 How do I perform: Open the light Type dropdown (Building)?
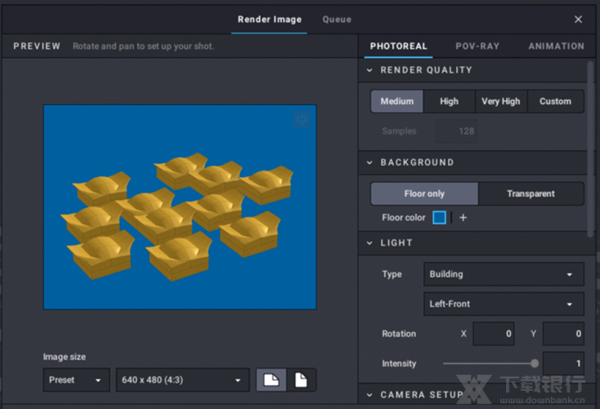point(503,274)
